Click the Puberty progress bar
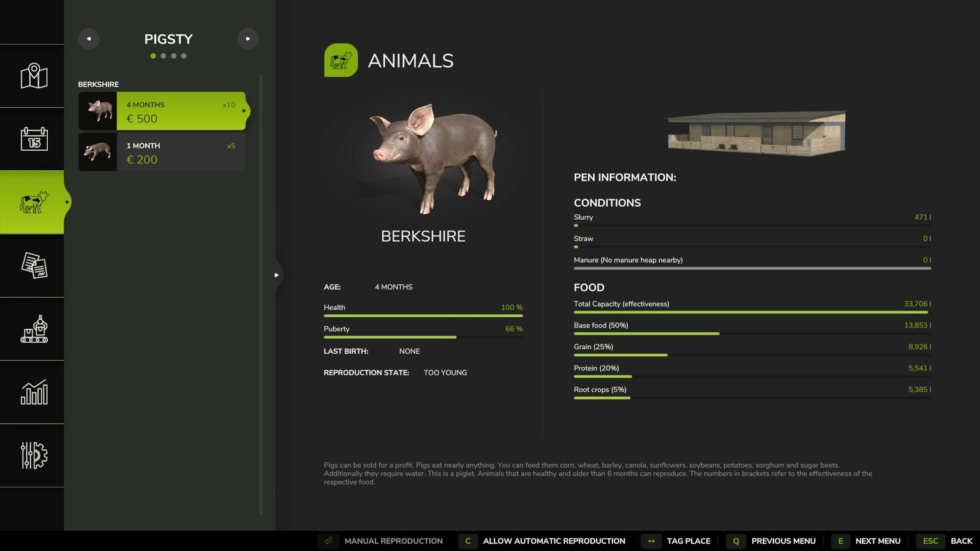The height and width of the screenshot is (551, 980). click(x=423, y=337)
